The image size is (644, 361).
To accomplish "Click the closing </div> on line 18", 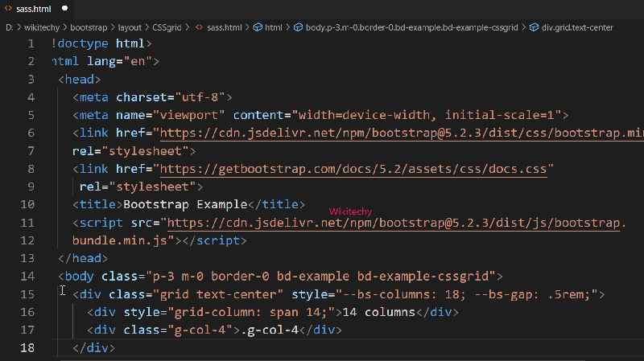I will tap(94, 348).
